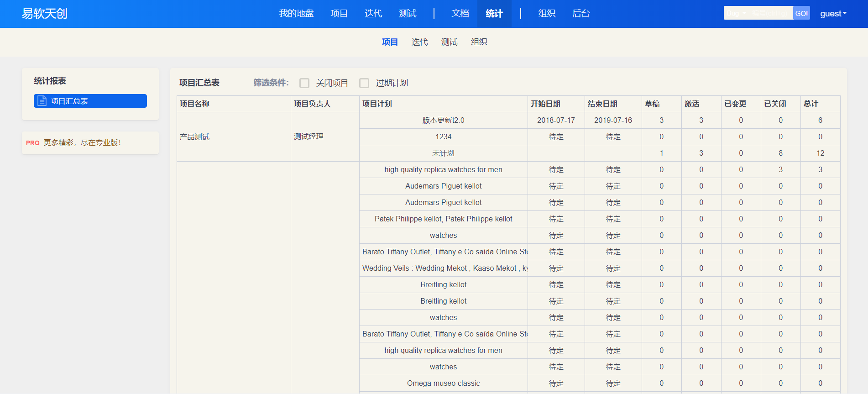868x394 pixels.
Task: Click the document icon beside 项目汇总表
Action: [x=42, y=101]
